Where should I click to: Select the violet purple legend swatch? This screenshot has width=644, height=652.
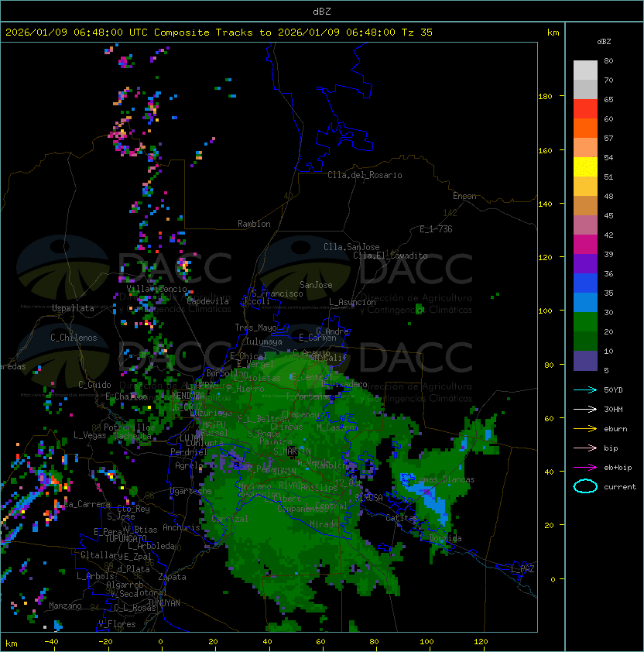[585, 263]
